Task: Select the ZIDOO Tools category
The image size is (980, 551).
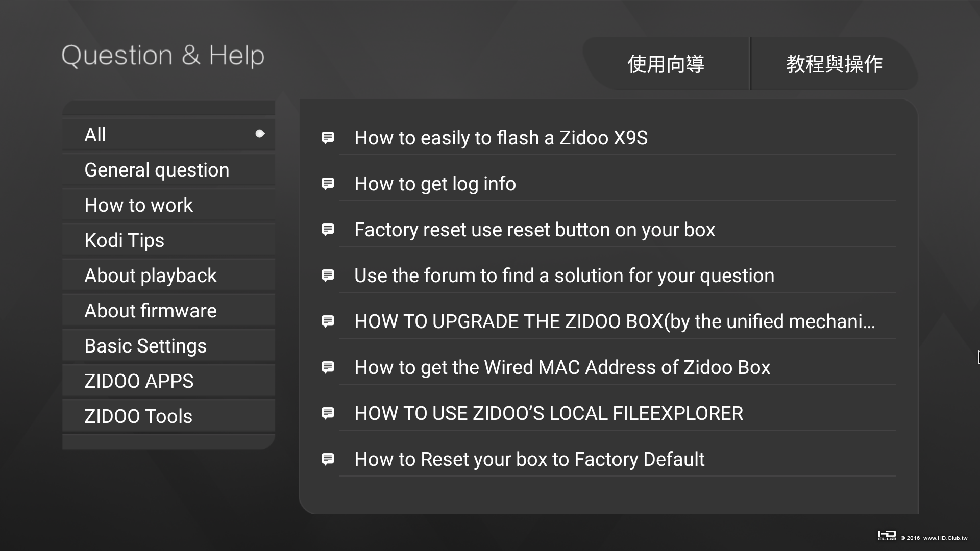Action: coord(138,416)
